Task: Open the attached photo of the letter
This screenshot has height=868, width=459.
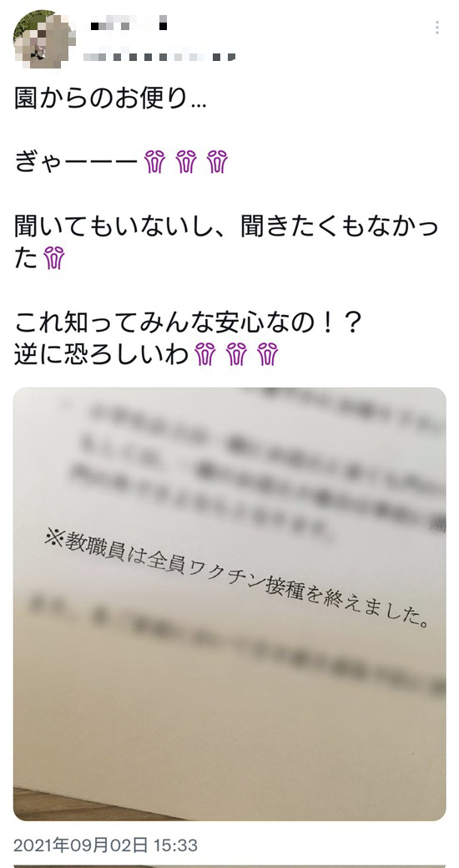Action: tap(229, 604)
